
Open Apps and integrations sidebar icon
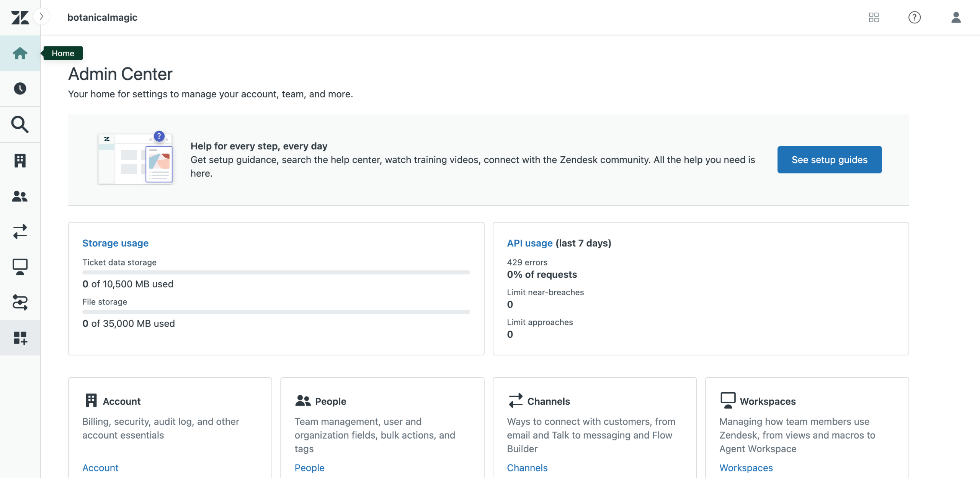pyautogui.click(x=20, y=338)
